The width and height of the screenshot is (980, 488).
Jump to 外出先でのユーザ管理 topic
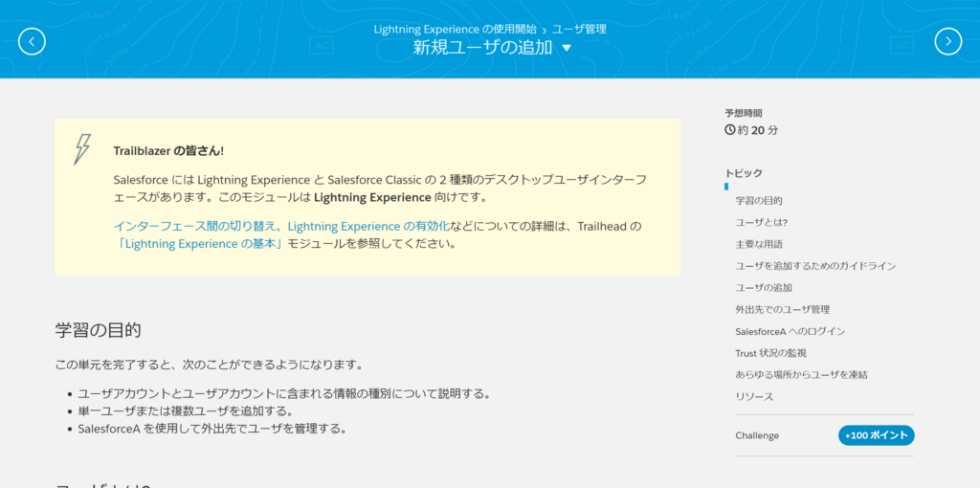tap(783, 310)
